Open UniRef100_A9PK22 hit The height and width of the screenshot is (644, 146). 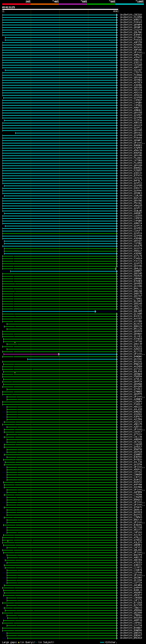131,55
